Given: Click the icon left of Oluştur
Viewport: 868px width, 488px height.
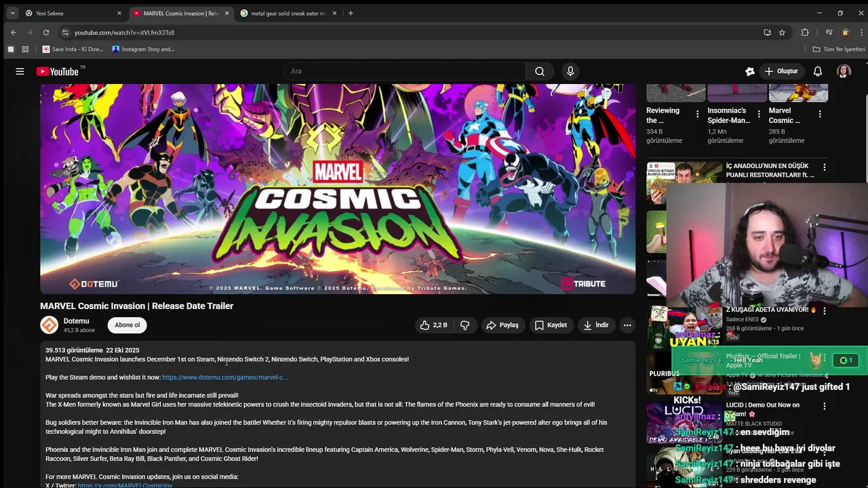Looking at the screenshot, I should pyautogui.click(x=749, y=71).
